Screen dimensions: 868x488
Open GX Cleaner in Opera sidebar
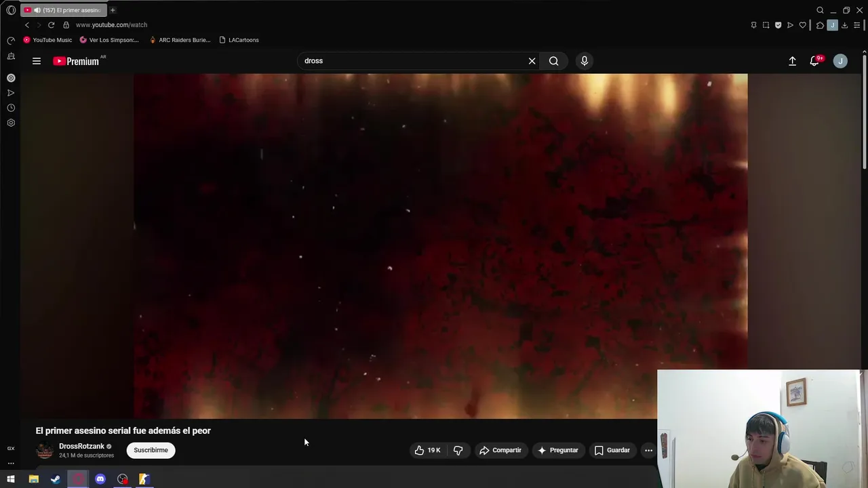pyautogui.click(x=11, y=56)
